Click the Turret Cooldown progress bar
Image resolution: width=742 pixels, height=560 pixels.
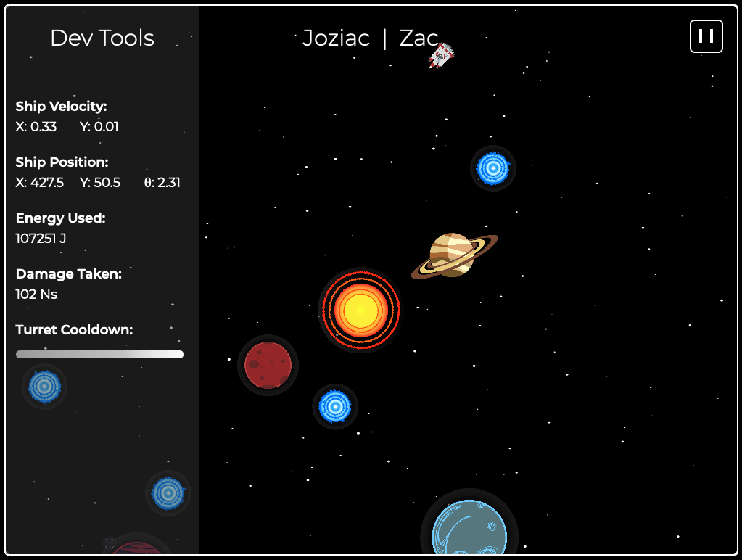click(x=99, y=354)
